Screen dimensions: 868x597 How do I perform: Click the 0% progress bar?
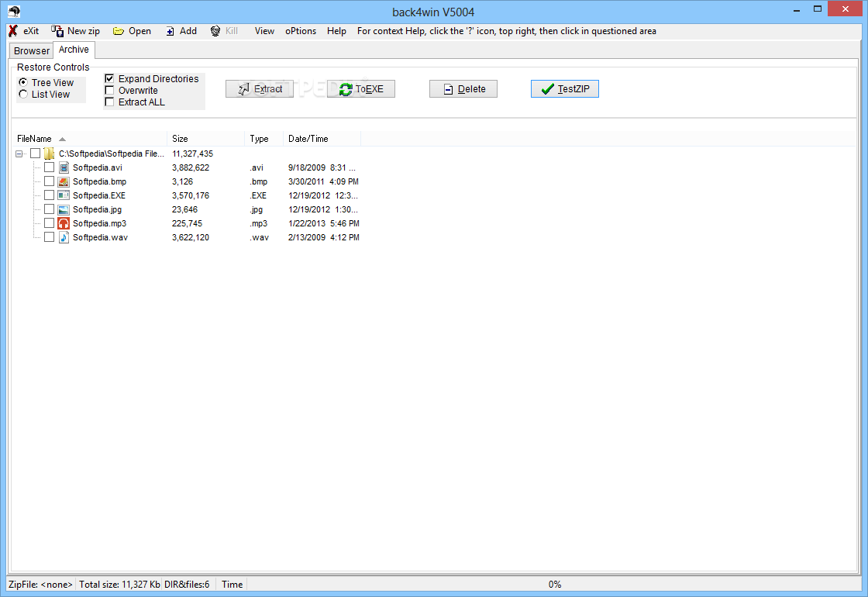(x=554, y=585)
